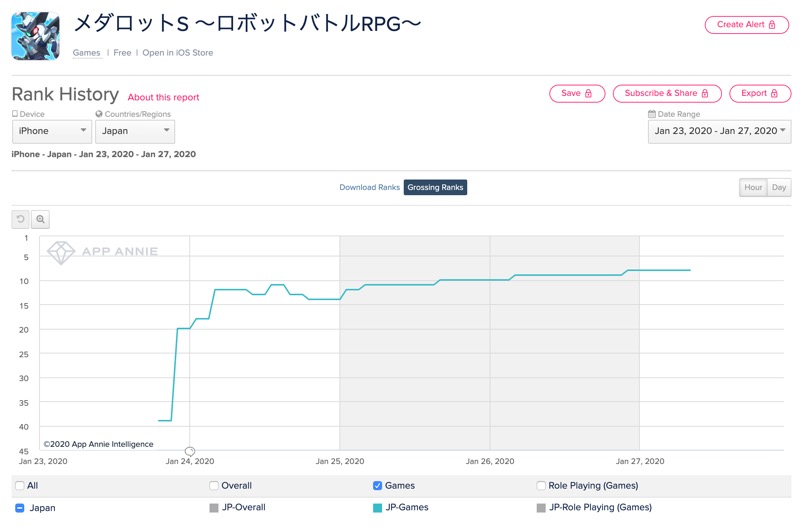Click the event bubble marker at Jan 24
800x530 pixels.
[190, 451]
